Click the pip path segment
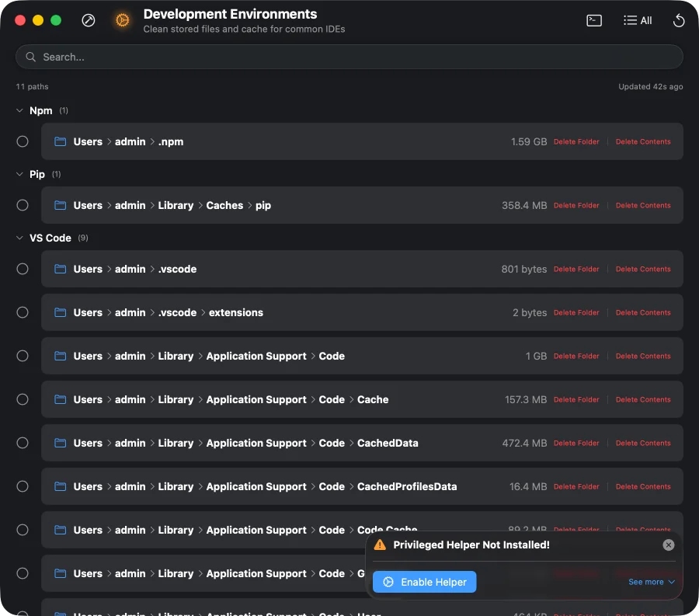Viewport: 699px width, 616px height. coord(263,206)
